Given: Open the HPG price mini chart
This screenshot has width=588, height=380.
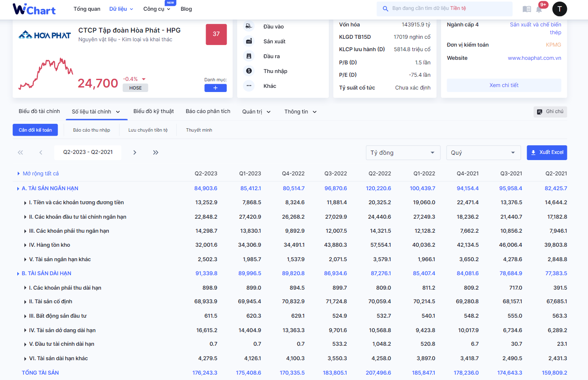Looking at the screenshot, I should pyautogui.click(x=46, y=73).
